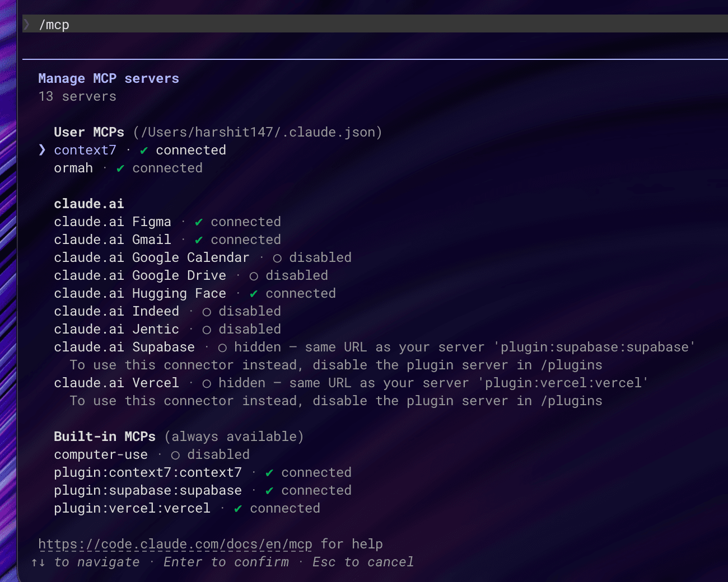
Task: Select the computer-use built-in server
Action: 152,454
